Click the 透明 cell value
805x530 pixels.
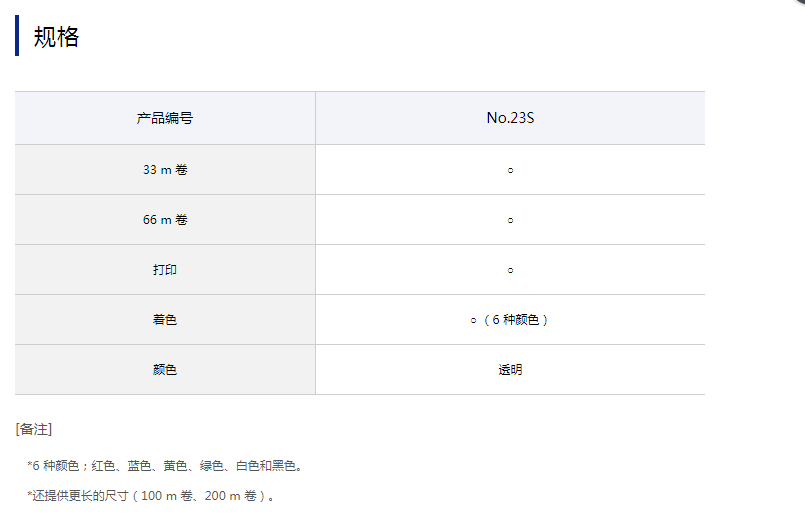[x=510, y=370]
